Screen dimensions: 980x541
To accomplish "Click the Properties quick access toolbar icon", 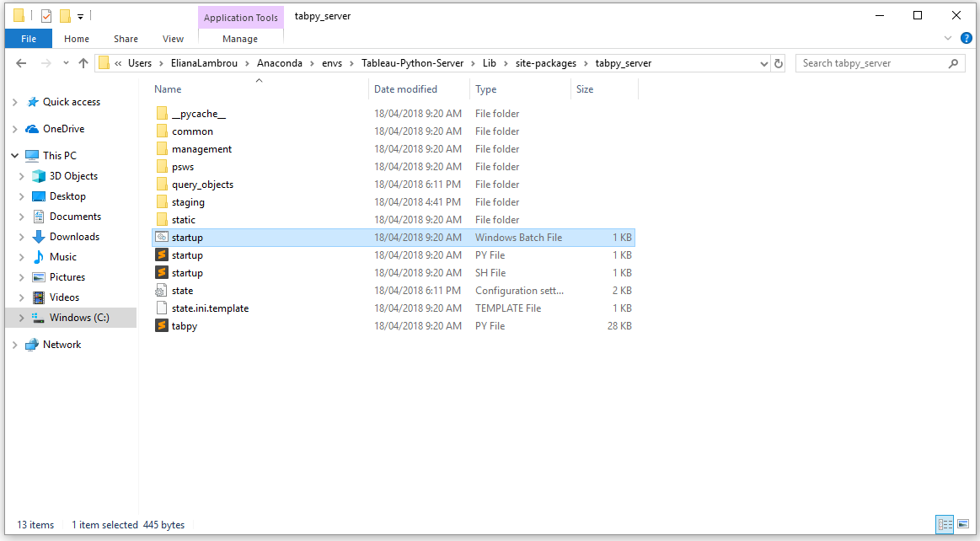I will pos(46,16).
